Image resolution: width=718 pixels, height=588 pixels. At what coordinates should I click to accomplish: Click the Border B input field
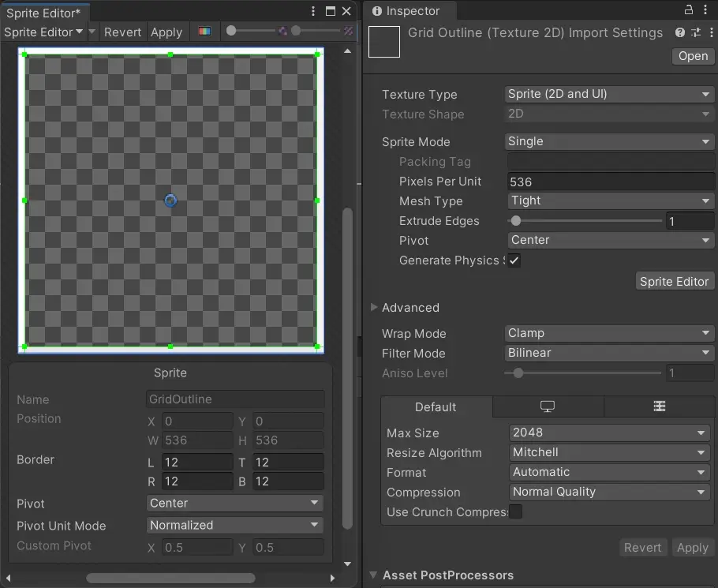pos(288,481)
